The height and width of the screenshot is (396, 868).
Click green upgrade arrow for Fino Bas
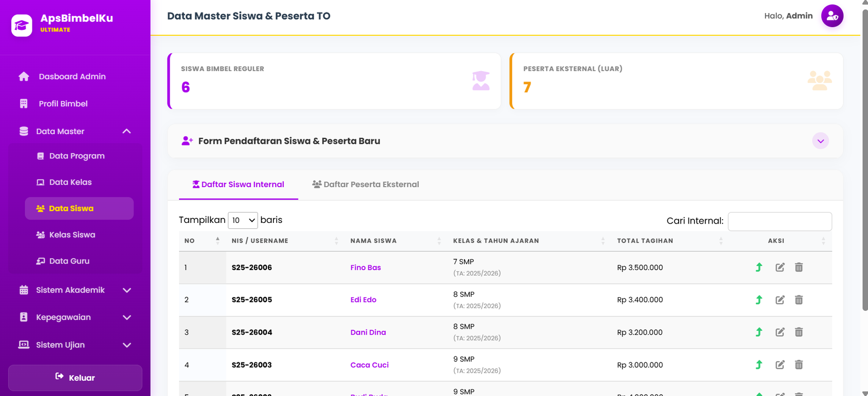(x=759, y=267)
